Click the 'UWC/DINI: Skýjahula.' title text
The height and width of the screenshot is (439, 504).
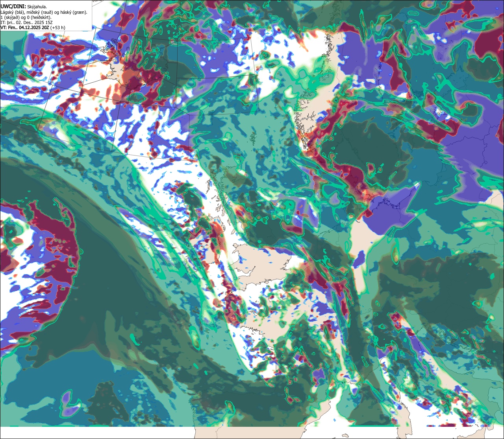coord(24,6)
